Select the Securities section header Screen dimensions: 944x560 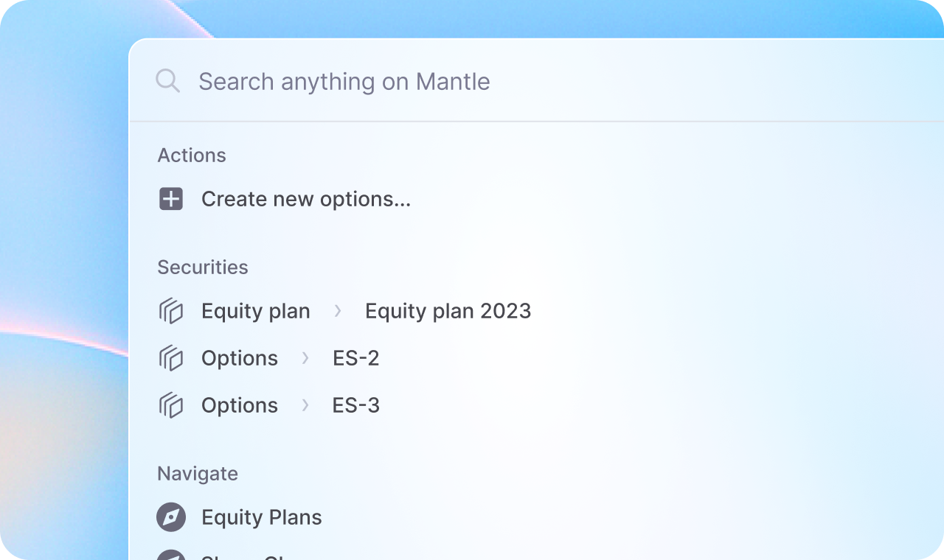[203, 267]
